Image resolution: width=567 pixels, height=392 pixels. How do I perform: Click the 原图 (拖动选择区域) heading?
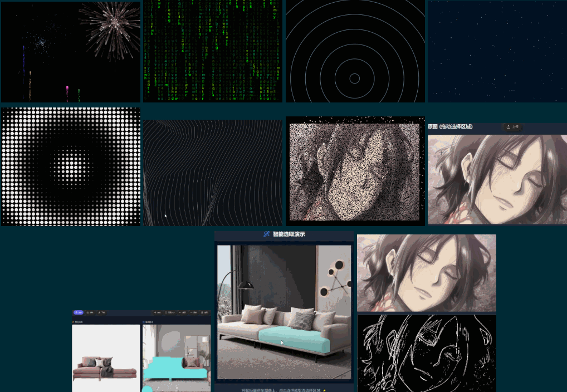click(x=450, y=126)
